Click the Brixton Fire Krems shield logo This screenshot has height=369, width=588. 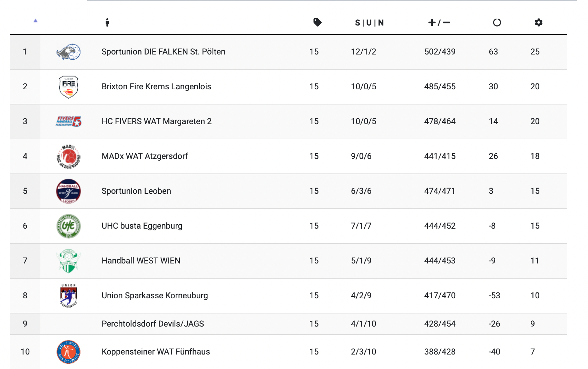point(68,87)
